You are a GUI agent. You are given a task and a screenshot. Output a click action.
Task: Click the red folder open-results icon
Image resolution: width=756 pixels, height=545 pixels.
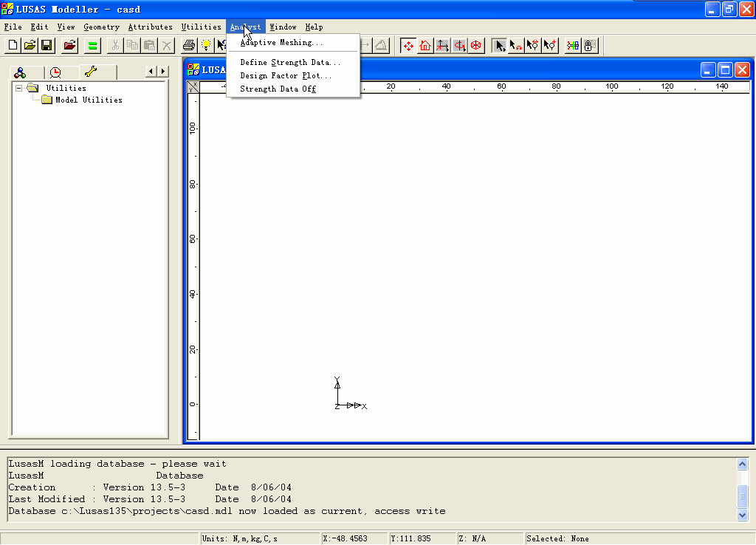70,46
